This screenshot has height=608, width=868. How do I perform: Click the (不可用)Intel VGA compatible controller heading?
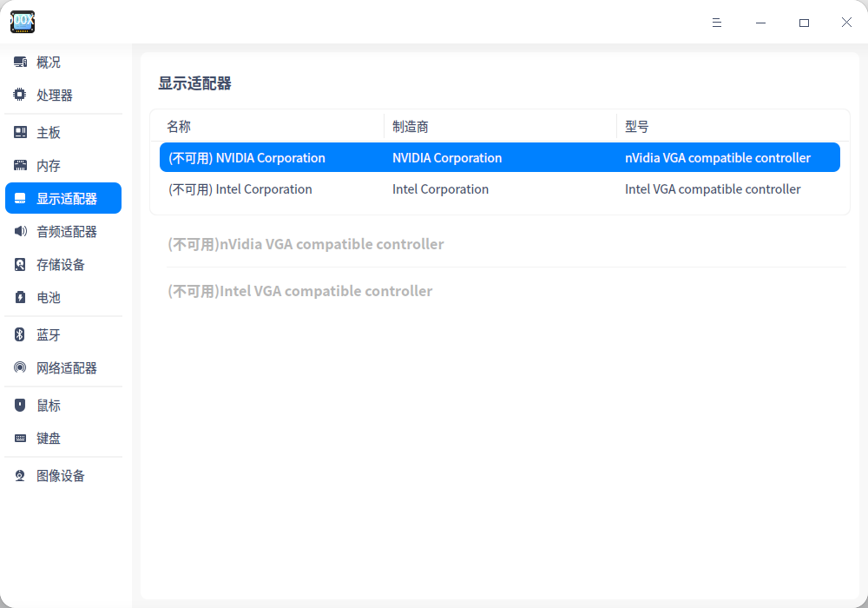tap(300, 291)
